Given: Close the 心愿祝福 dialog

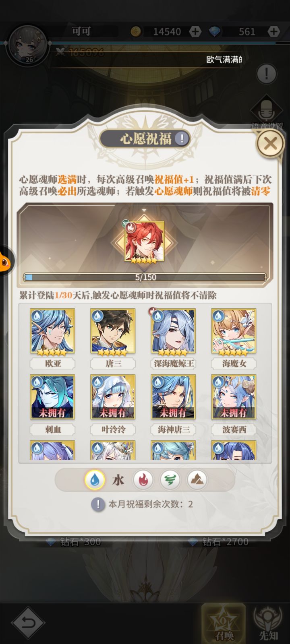Looking at the screenshot, I should pos(270,143).
